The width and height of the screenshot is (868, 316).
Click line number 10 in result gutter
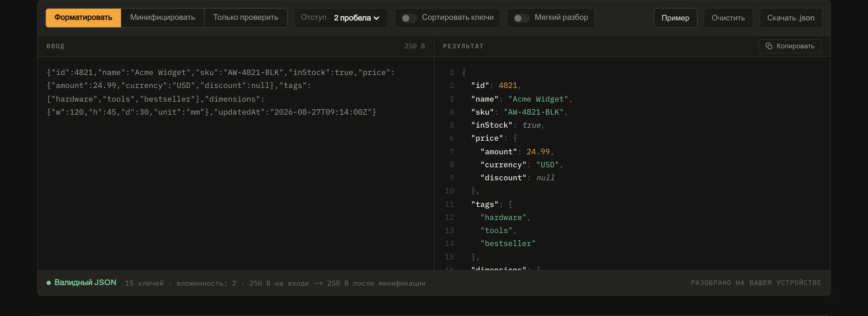(x=449, y=191)
